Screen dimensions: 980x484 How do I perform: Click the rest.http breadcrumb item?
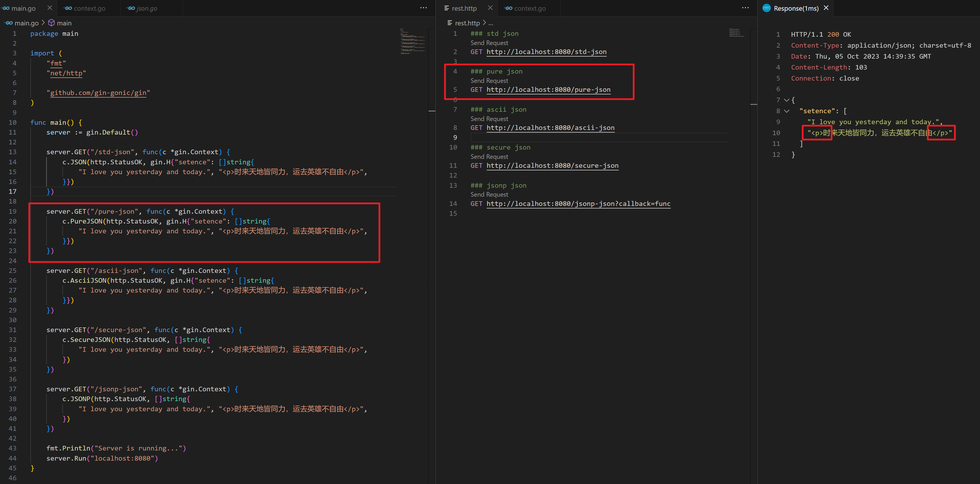coord(467,23)
